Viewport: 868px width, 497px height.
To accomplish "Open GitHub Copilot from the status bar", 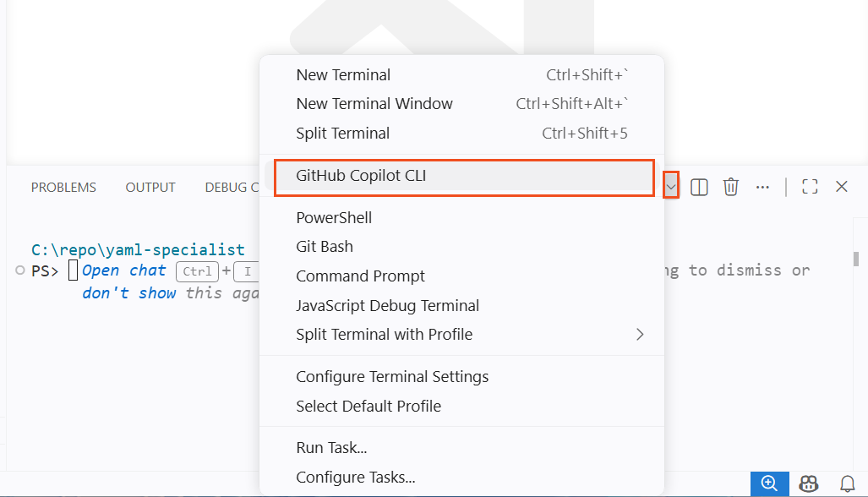I will 808,483.
